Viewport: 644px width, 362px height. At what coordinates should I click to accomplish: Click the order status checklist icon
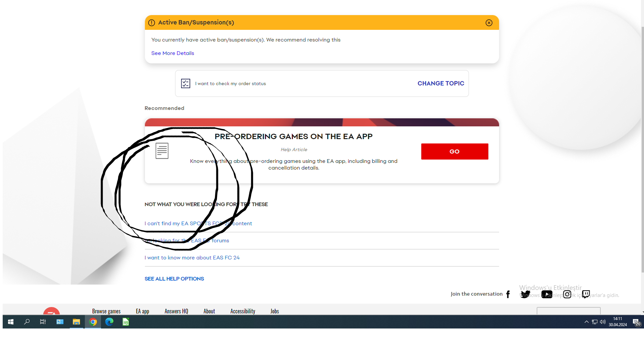pyautogui.click(x=185, y=83)
